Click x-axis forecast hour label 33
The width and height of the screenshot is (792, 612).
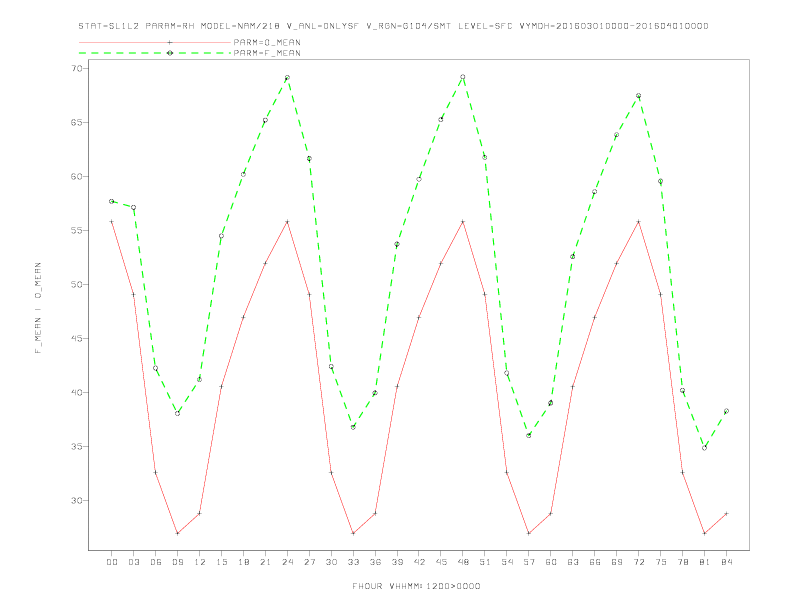click(353, 562)
